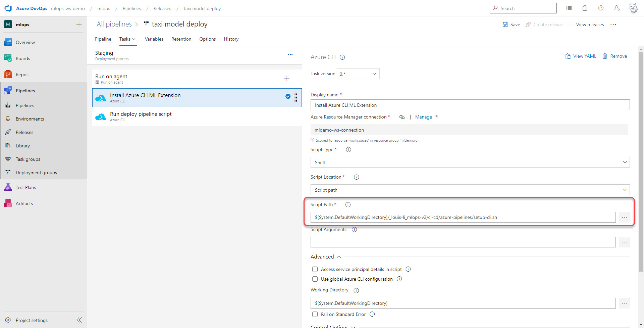This screenshot has height=328, width=644.
Task: Open Overview in the sidebar
Action: [44, 42]
